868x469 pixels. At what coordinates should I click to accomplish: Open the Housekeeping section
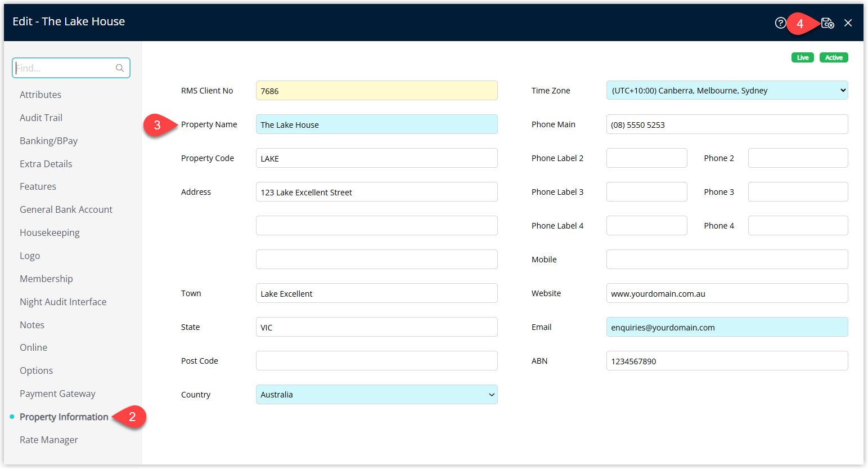click(x=50, y=233)
